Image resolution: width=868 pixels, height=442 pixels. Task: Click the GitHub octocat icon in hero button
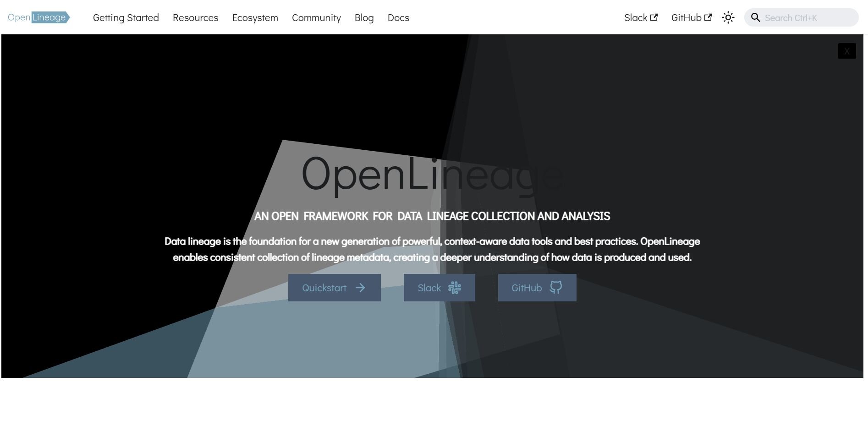coord(555,287)
